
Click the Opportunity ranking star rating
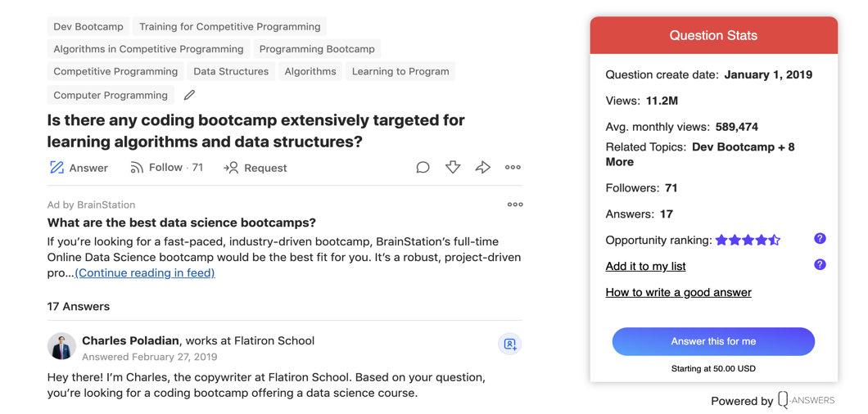coord(748,241)
